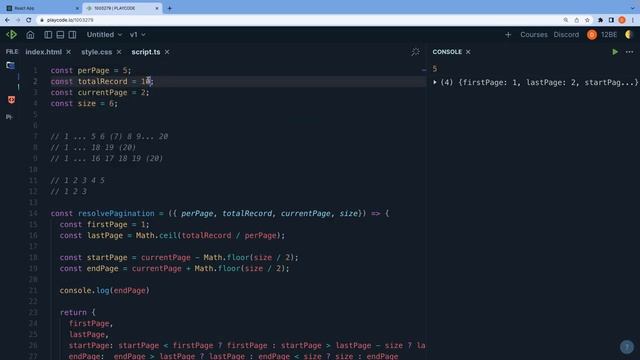The width and height of the screenshot is (640, 360).
Task: Expand the logged object in console
Action: [x=435, y=82]
